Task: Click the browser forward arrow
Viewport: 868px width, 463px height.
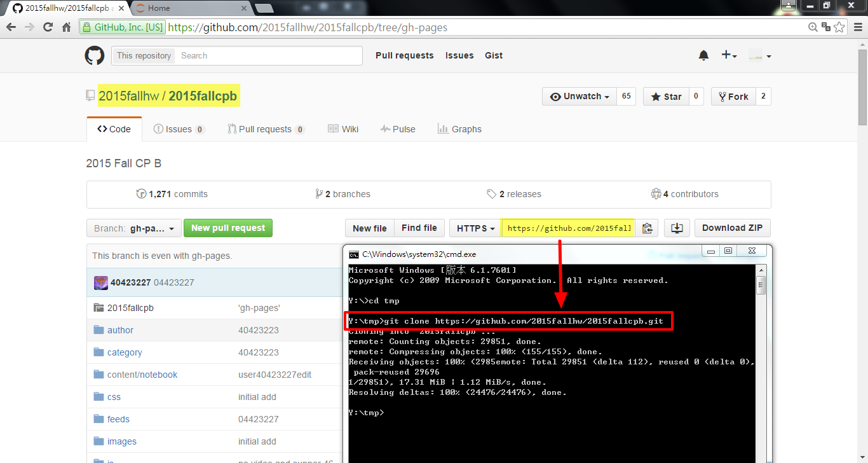Action: tap(29, 27)
